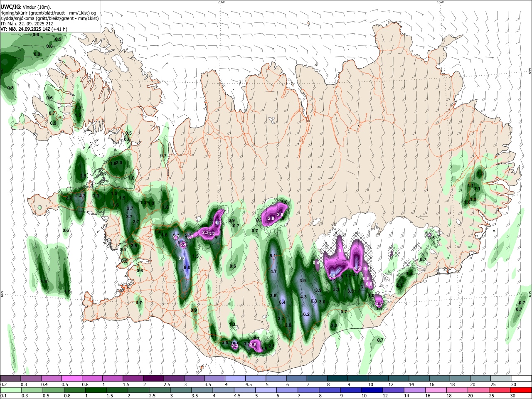Click the '3.6' precipitation value on the map
The image size is (532, 399).
click(273, 296)
